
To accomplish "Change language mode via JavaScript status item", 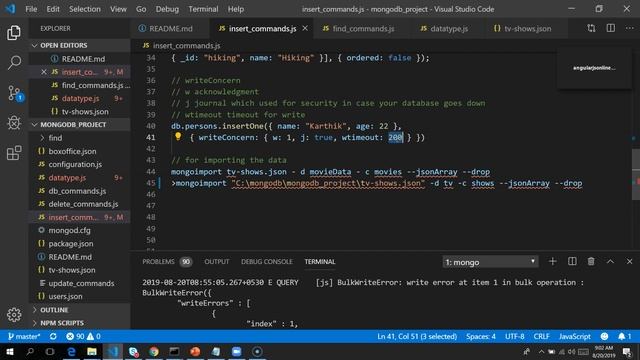I will coord(574,336).
